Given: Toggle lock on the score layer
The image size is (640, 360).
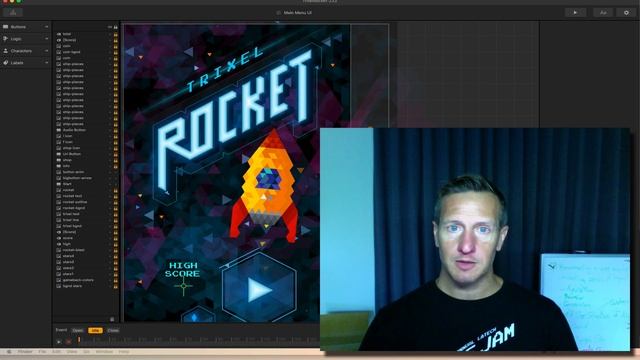Looking at the screenshot, I should click(116, 238).
